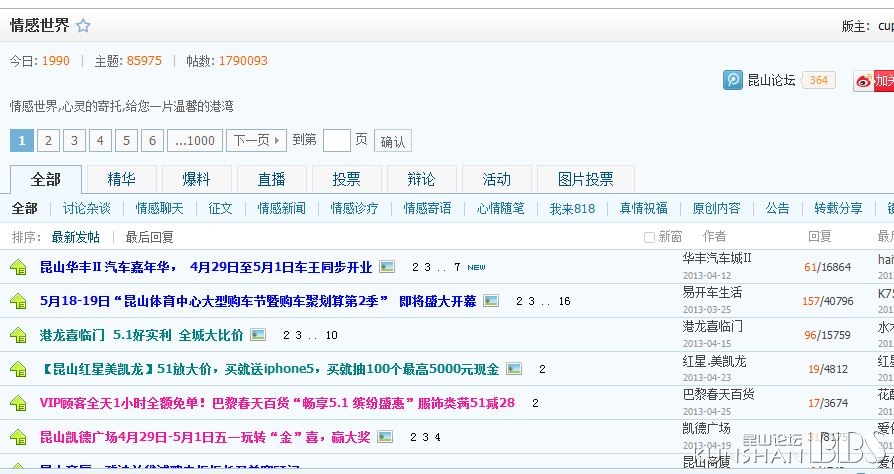Click the 昆山论坛 microblog icon
The width and height of the screenshot is (894, 474).
734,80
